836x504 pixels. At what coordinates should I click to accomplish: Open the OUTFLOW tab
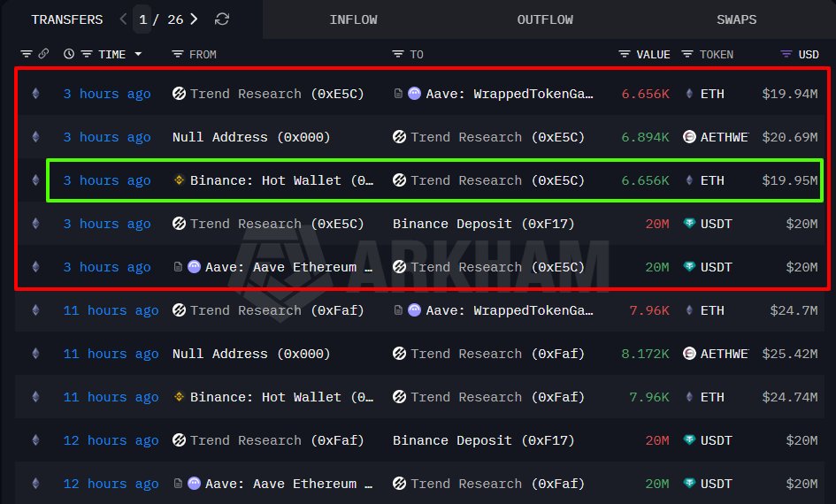545,19
